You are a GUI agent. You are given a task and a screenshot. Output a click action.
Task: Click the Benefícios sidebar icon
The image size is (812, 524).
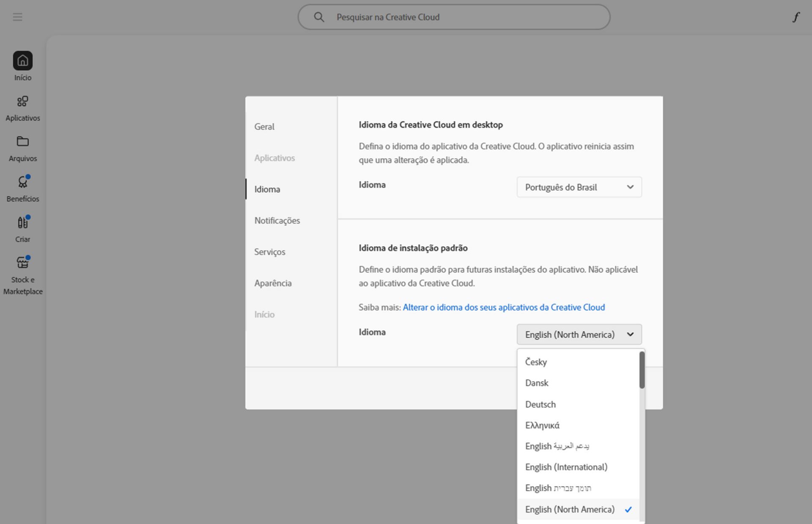(23, 183)
